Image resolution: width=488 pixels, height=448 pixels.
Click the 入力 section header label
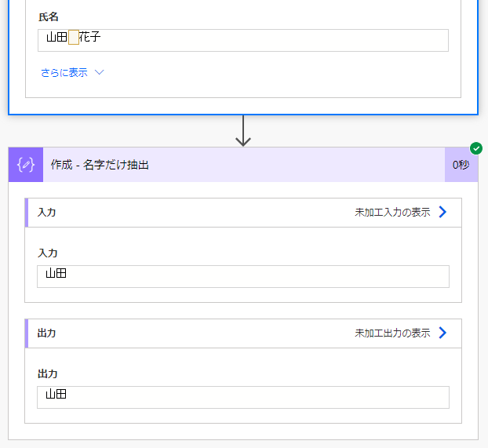[47, 213]
